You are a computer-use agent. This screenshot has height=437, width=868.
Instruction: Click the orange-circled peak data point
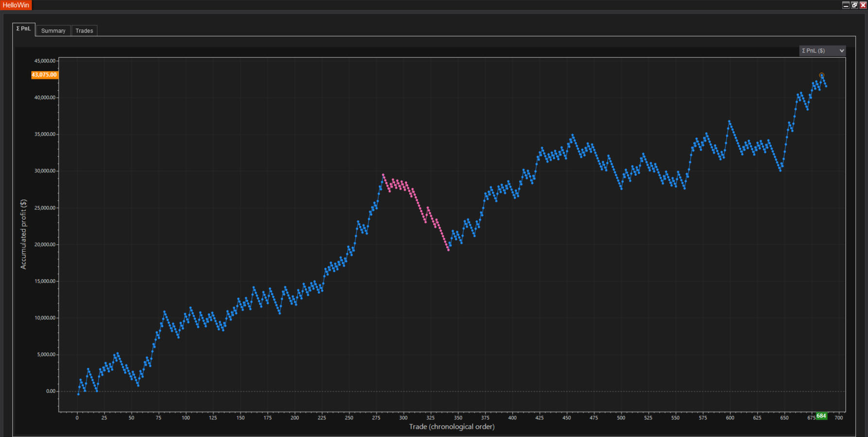tap(822, 75)
